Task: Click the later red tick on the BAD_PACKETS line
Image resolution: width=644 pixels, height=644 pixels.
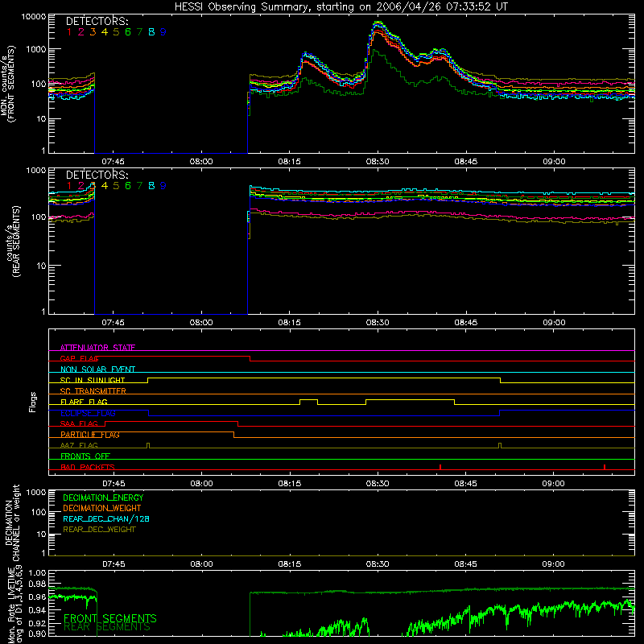Action: coord(605,467)
